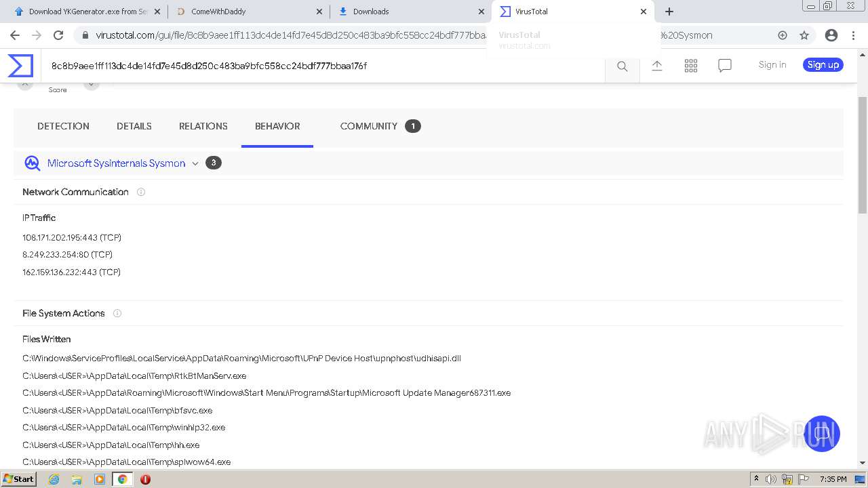This screenshot has height=488, width=868.
Task: Open a new browser tab
Action: [x=669, y=12]
